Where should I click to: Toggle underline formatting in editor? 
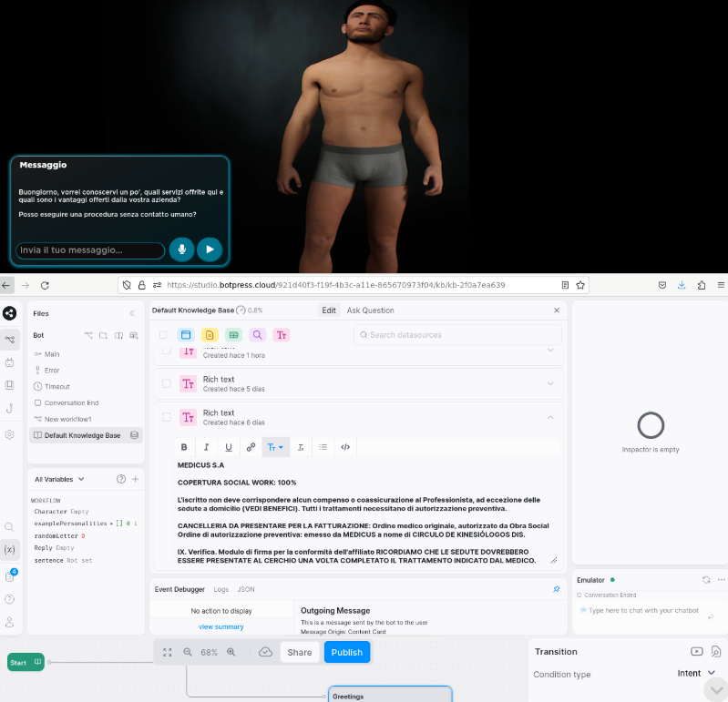[x=229, y=447]
